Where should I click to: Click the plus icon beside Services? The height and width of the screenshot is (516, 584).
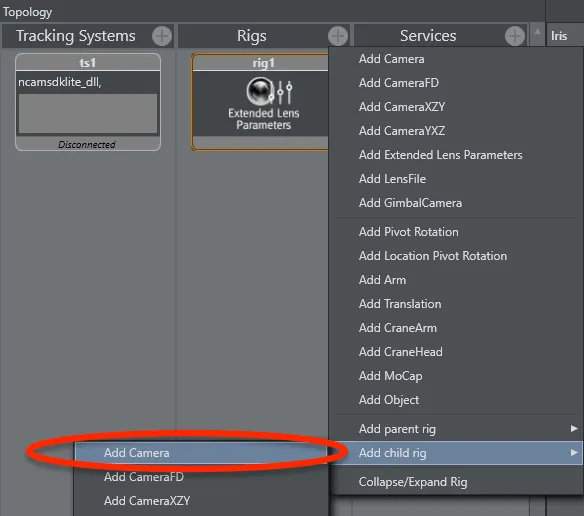click(x=515, y=36)
